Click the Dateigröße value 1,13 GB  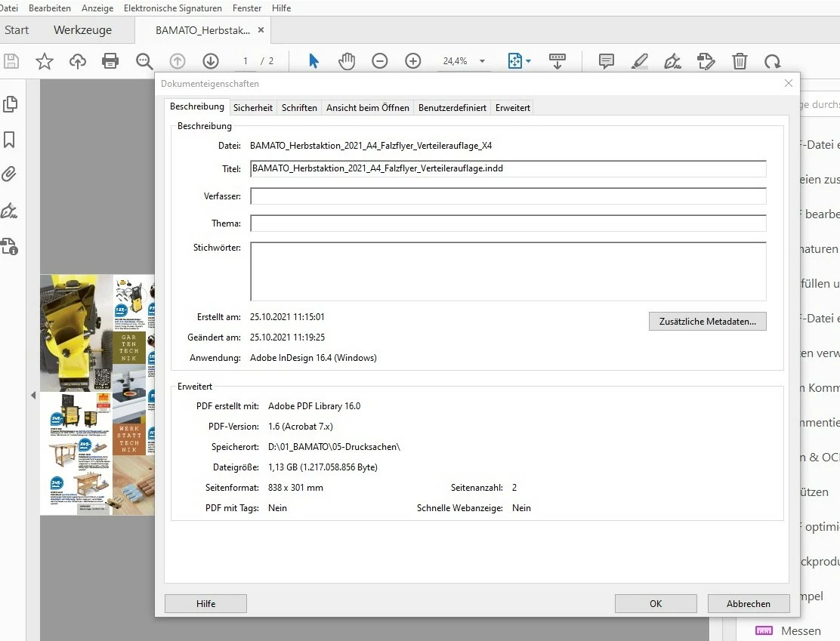click(323, 467)
